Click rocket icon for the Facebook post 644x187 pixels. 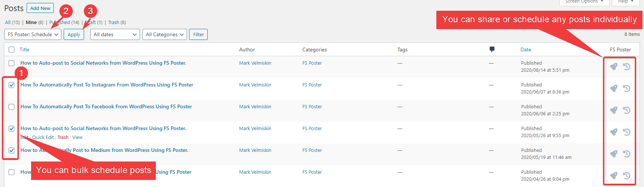tap(614, 110)
